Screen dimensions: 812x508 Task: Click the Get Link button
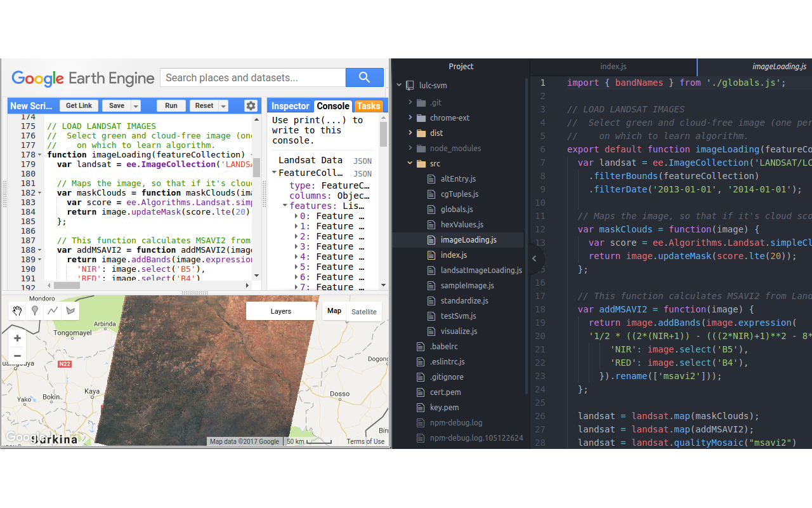[79, 106]
